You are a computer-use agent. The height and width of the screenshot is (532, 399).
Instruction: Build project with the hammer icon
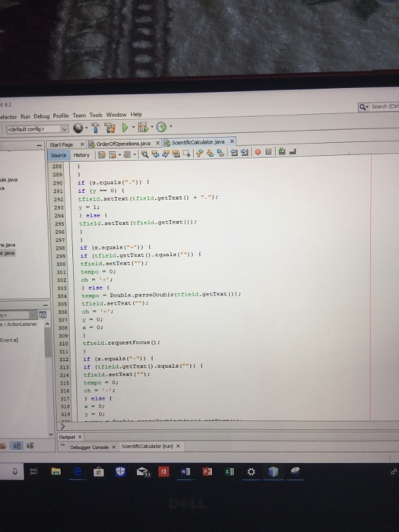pyautogui.click(x=95, y=128)
